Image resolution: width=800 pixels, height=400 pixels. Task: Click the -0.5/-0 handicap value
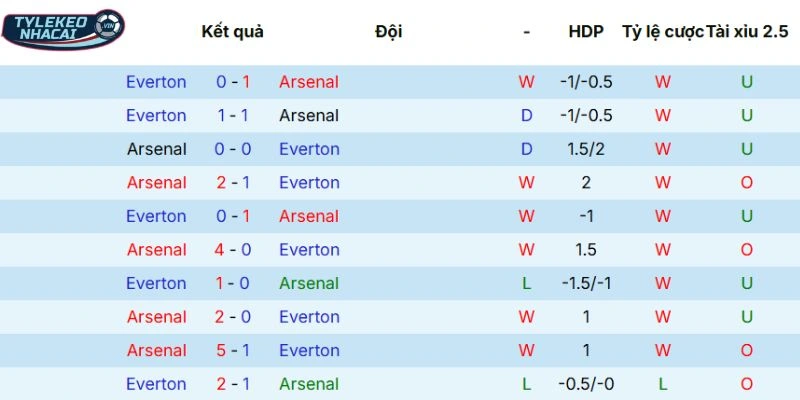(x=586, y=384)
